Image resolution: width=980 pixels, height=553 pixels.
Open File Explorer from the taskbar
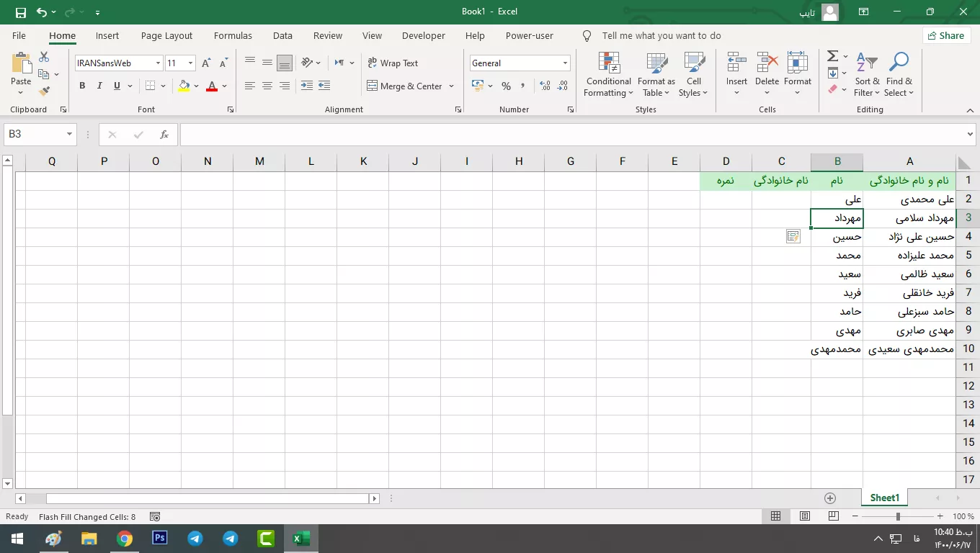coord(89,538)
